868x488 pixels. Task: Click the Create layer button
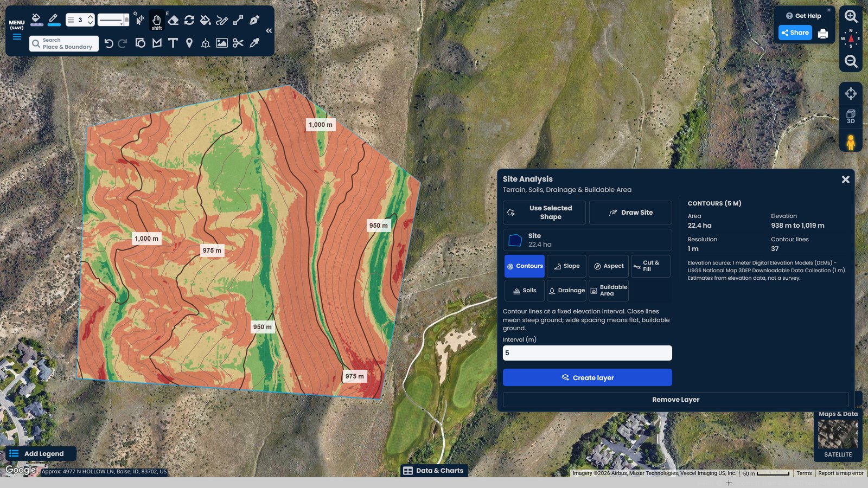click(588, 377)
